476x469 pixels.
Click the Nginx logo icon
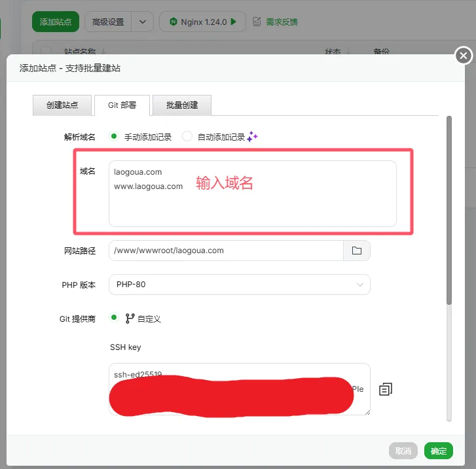[x=173, y=22]
